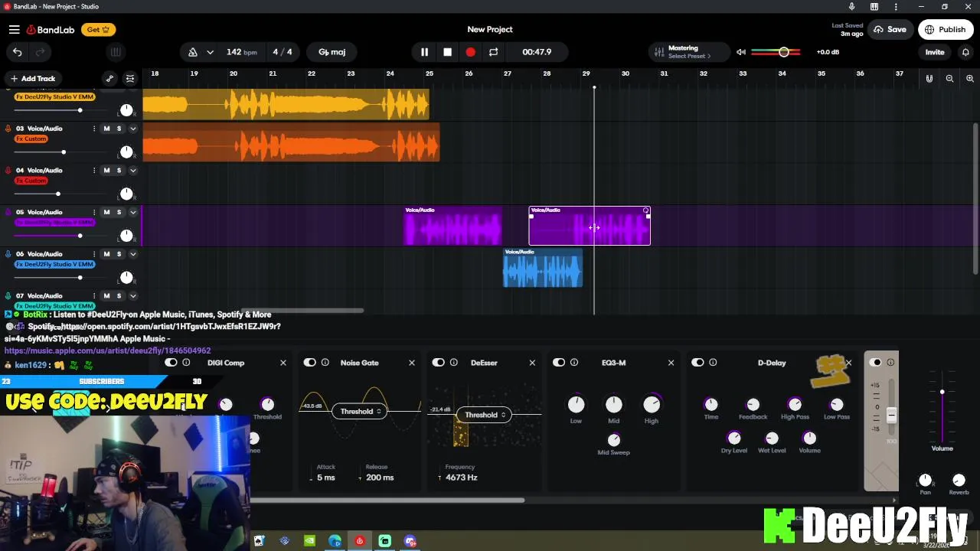Zoom out the timeline
The width and height of the screenshot is (980, 551).
(x=949, y=78)
